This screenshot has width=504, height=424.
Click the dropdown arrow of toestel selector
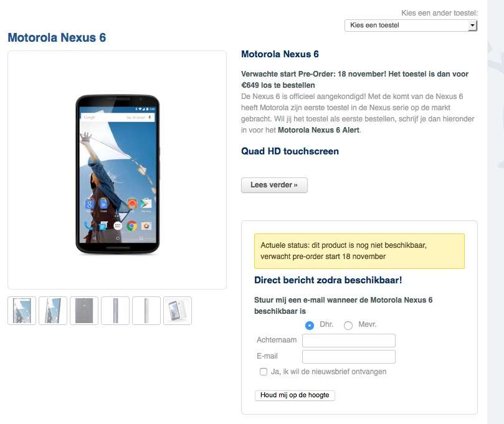(x=472, y=26)
